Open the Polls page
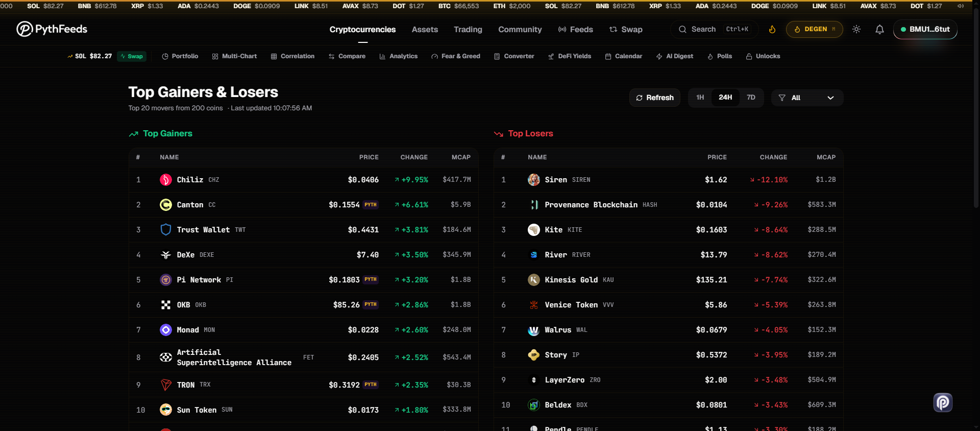Viewport: 980px width, 431px height. [x=720, y=56]
